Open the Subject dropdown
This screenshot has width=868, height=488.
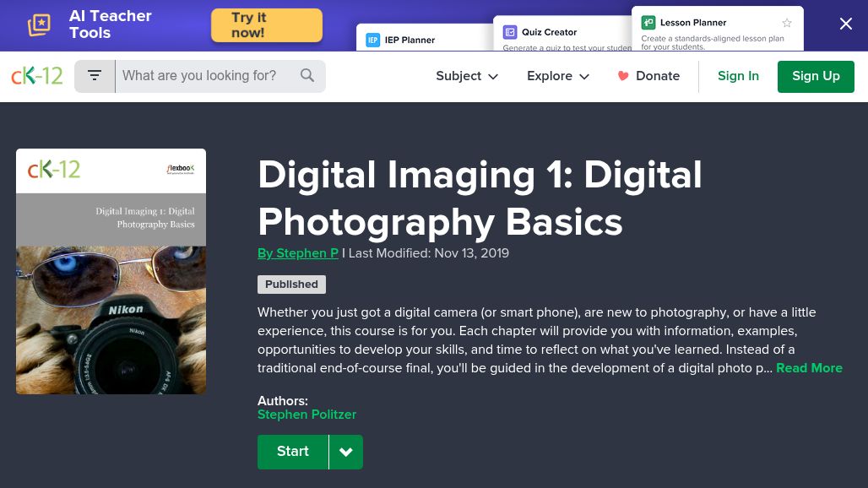point(467,76)
